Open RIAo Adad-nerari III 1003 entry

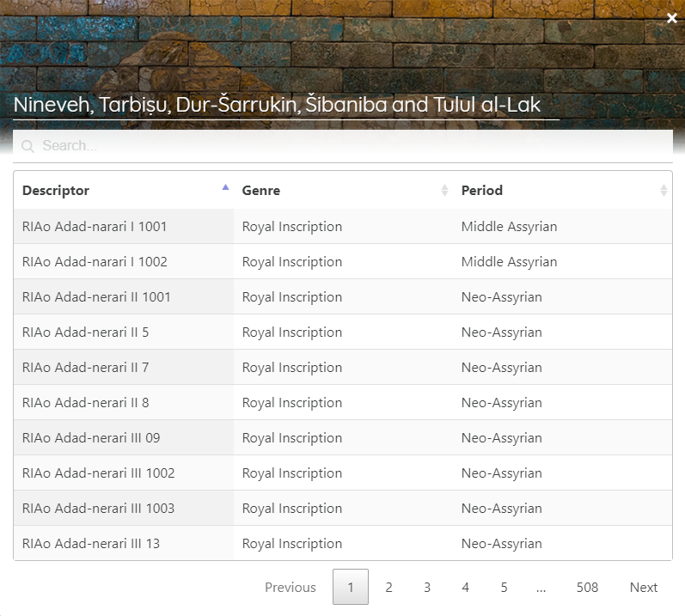tap(98, 509)
